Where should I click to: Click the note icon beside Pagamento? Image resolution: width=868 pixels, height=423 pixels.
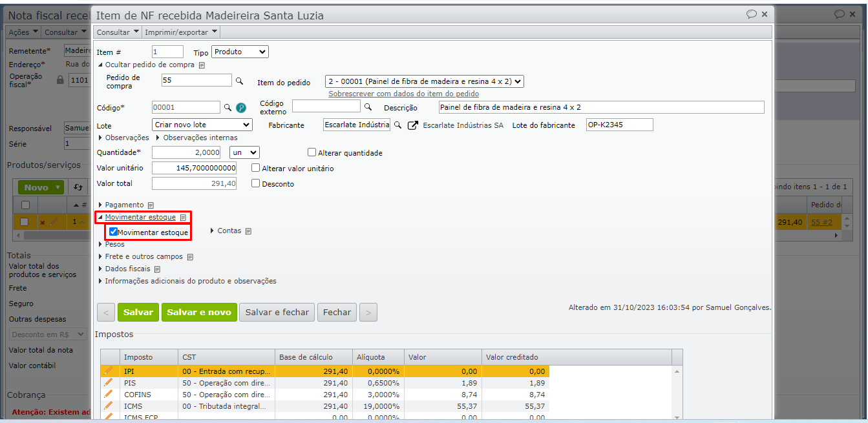point(151,205)
